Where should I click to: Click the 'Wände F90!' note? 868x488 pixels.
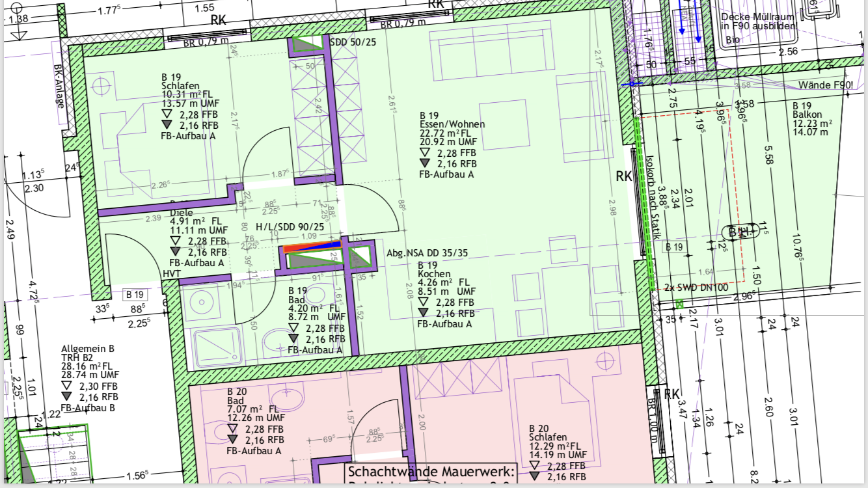[824, 86]
